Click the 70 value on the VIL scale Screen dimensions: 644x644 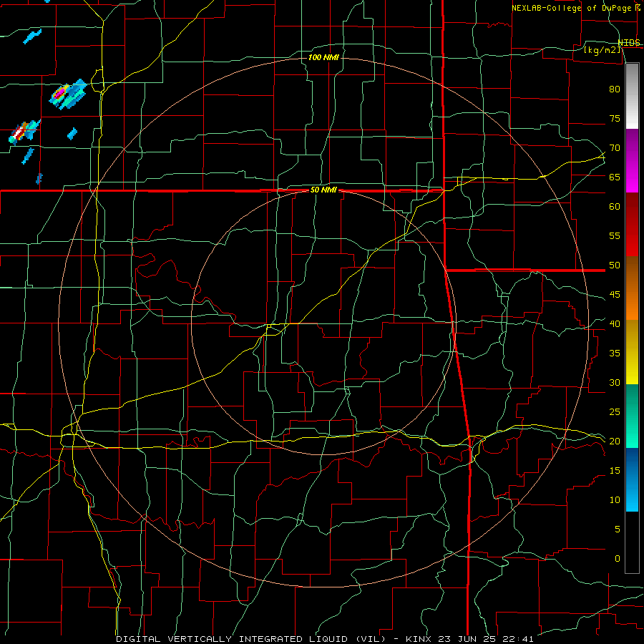click(x=615, y=148)
